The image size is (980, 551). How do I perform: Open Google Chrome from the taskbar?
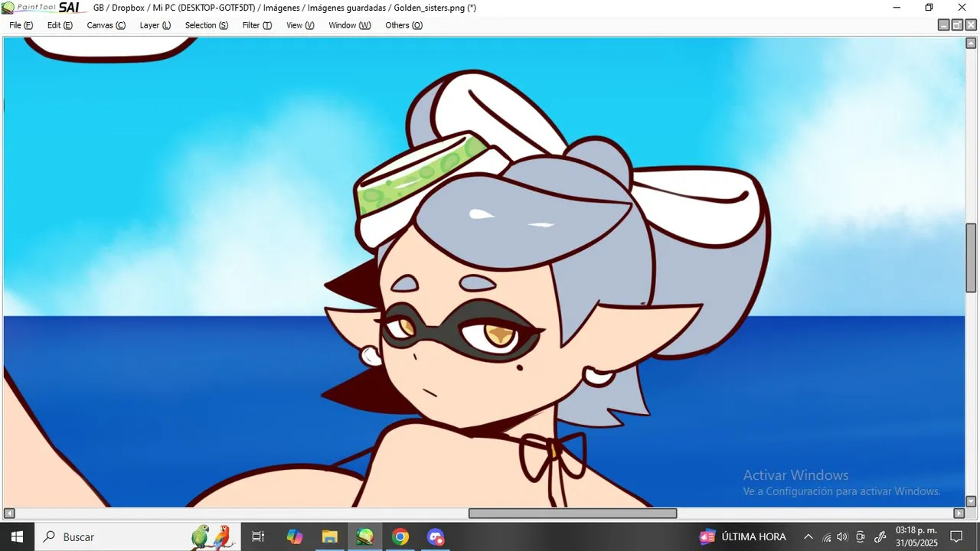[x=400, y=536]
